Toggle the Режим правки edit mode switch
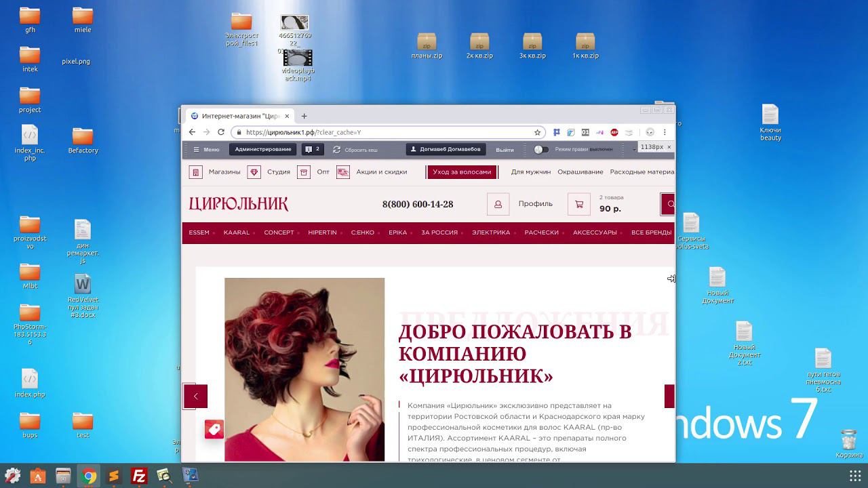The image size is (868, 488). (540, 149)
